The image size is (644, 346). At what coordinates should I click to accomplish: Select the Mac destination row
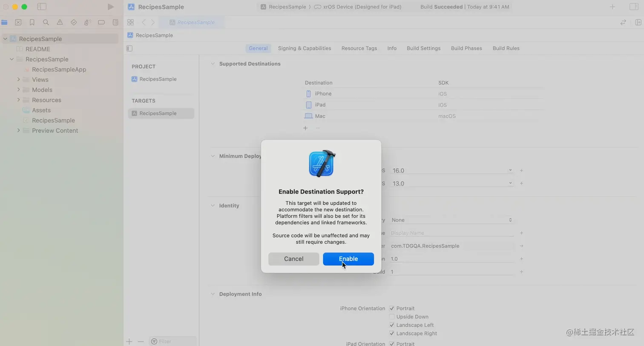coord(424,116)
